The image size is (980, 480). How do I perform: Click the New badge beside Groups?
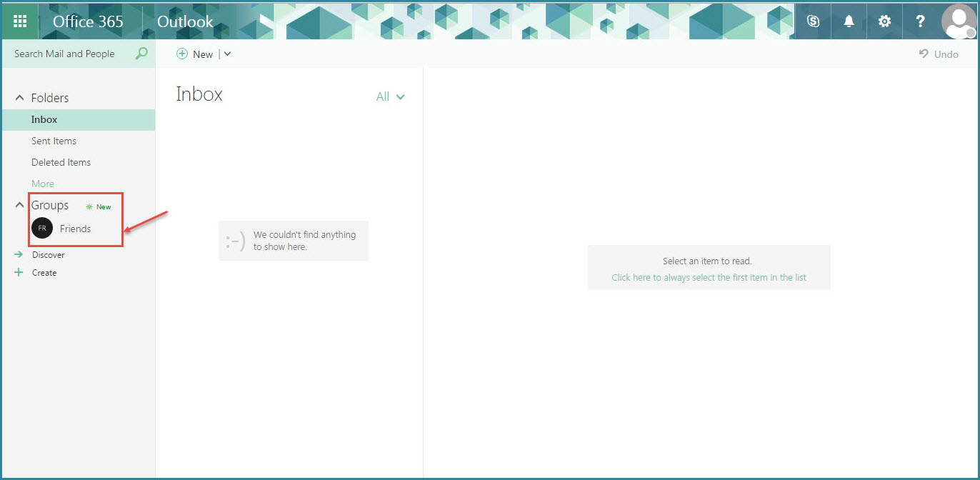point(99,206)
